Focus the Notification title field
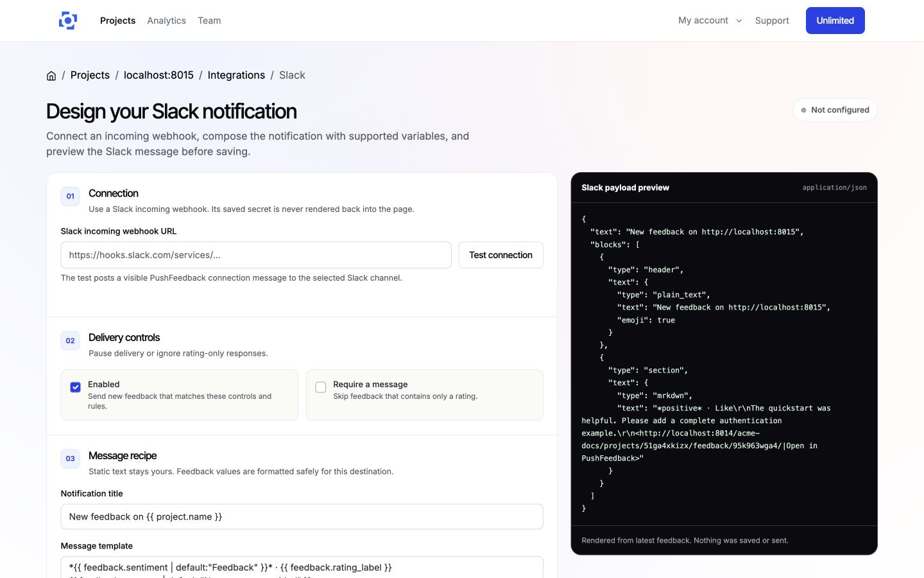Image resolution: width=924 pixels, height=578 pixels. [x=302, y=517]
